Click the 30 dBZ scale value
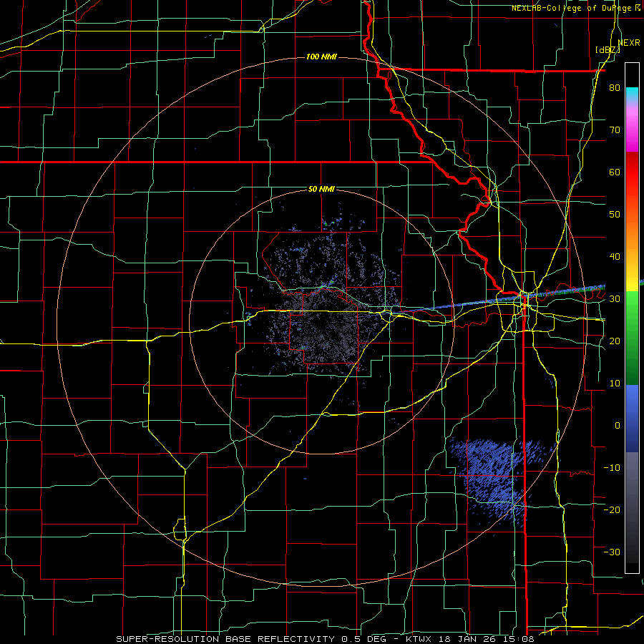 point(615,299)
